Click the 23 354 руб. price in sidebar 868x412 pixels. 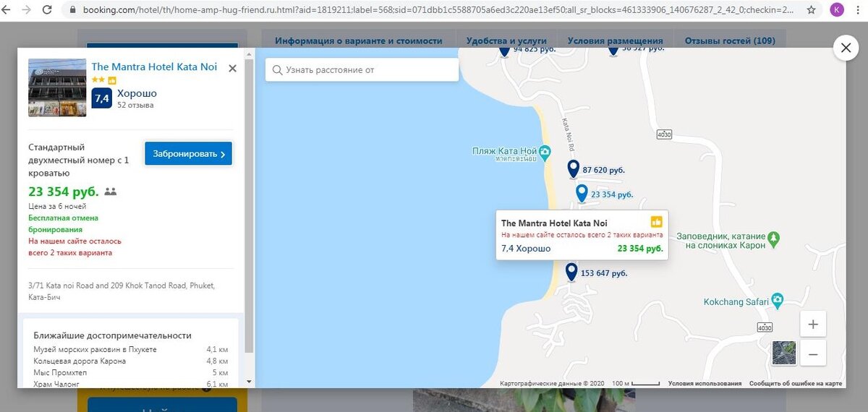(x=64, y=192)
